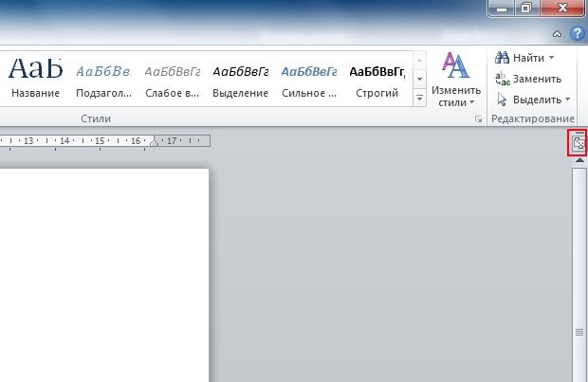Select the Слабое в... style

pos(172,79)
